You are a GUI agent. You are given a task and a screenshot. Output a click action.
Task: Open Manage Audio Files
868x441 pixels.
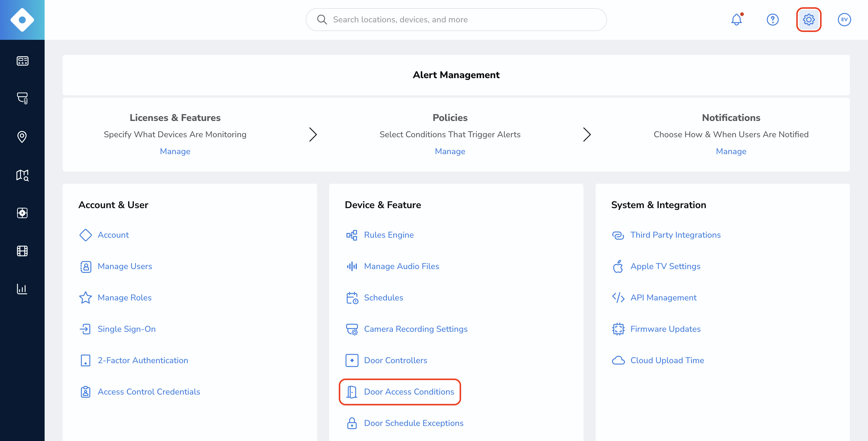(401, 266)
